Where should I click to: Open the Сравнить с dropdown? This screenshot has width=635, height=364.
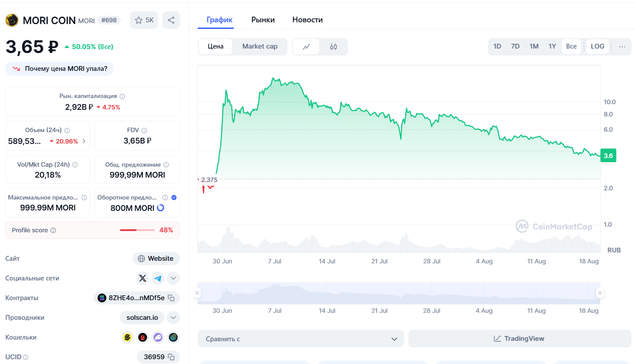(x=301, y=339)
